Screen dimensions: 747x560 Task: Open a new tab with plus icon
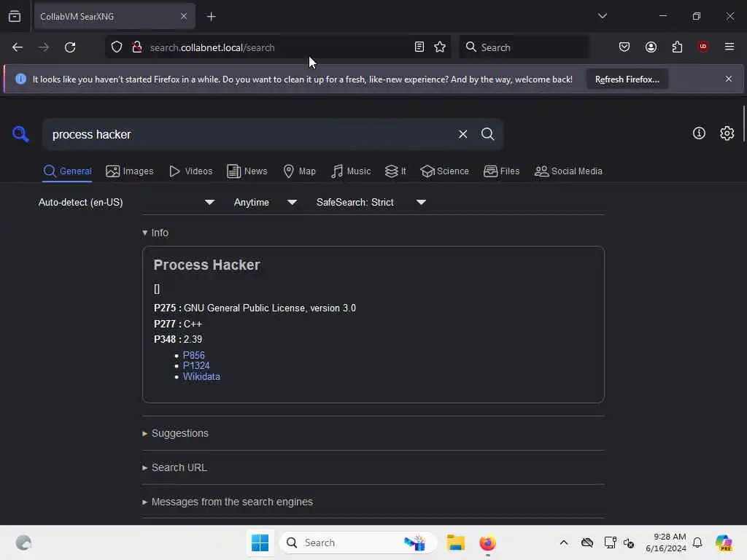click(211, 17)
